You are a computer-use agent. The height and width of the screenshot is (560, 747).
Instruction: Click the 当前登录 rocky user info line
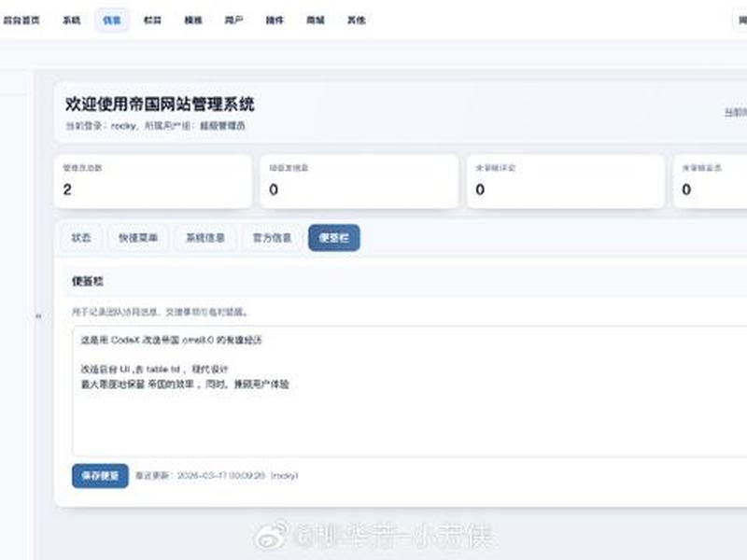click(x=155, y=126)
